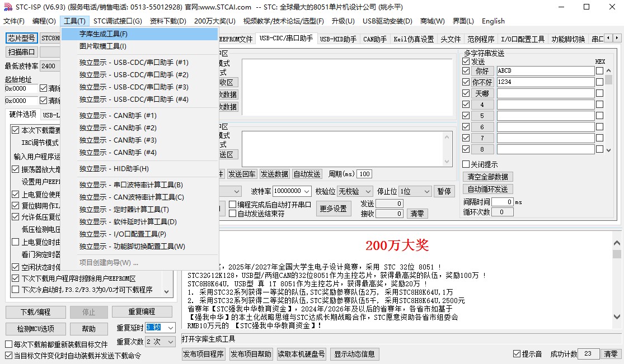Image resolution: width=624 pixels, height=364 pixels.
Task: Click the 显示动态信息 button
Action: pyautogui.click(x=354, y=354)
